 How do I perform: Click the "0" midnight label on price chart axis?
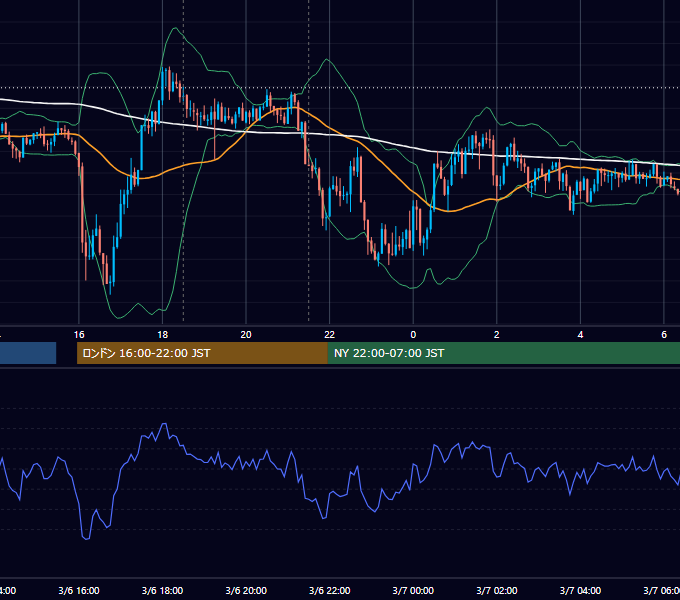click(x=413, y=335)
